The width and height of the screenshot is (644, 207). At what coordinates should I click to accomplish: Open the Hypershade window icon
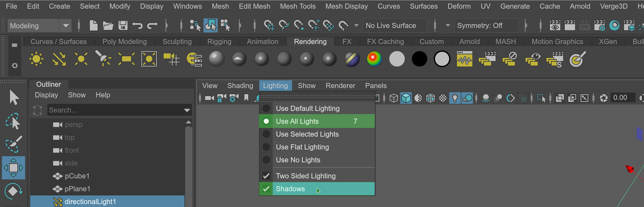tap(614, 25)
